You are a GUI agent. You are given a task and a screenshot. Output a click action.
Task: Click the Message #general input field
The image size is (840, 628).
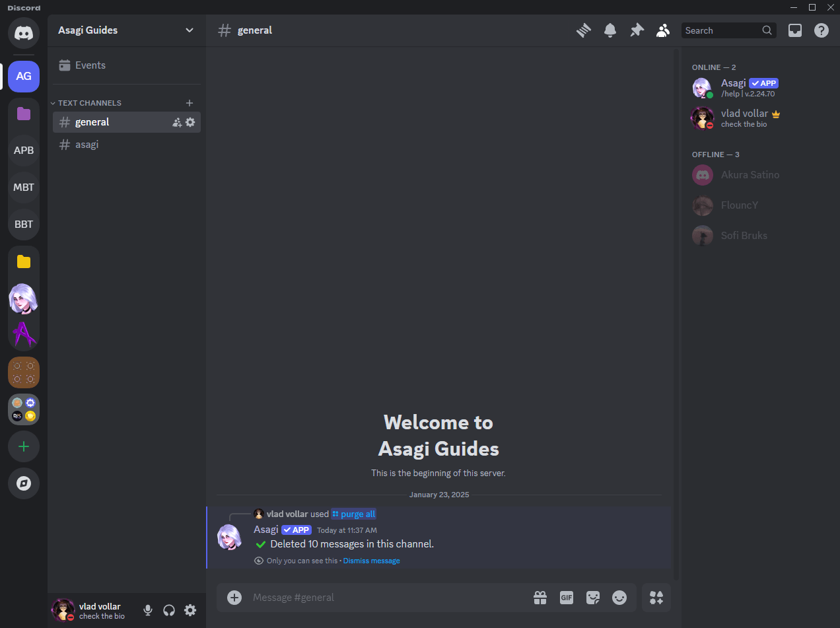click(x=388, y=598)
